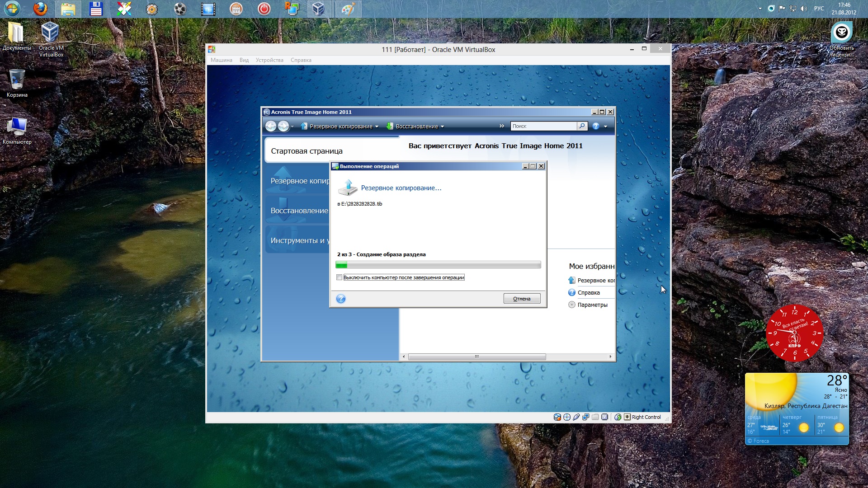Click the VirtualBox optical disc status icon
This screenshot has width=868, height=488.
(x=567, y=417)
